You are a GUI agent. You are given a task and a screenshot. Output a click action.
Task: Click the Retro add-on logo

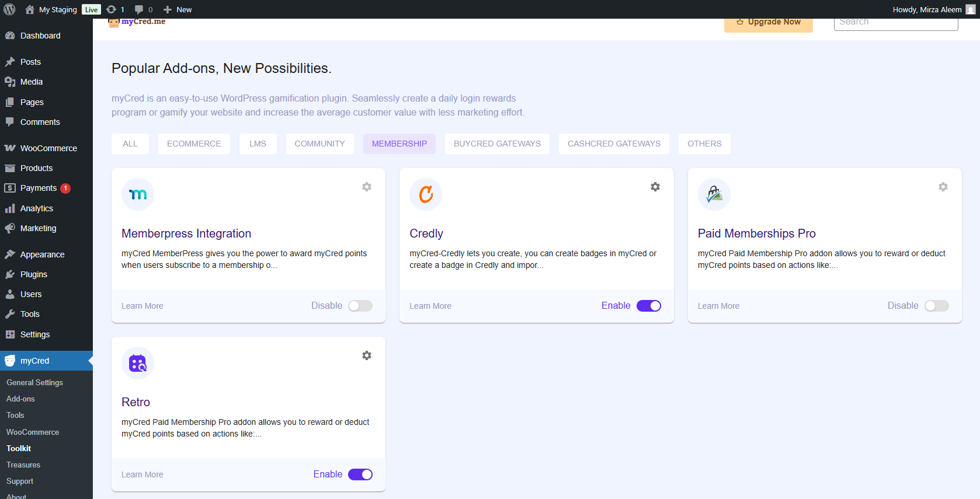point(138,363)
